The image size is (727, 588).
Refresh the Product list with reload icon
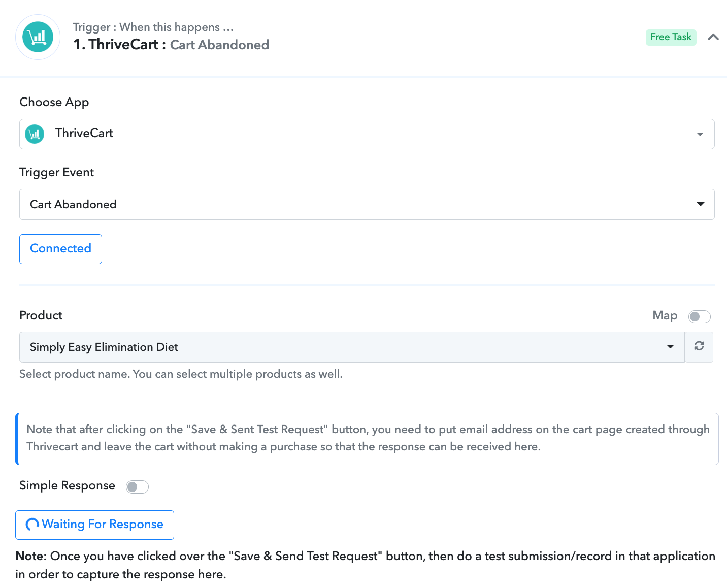(699, 347)
